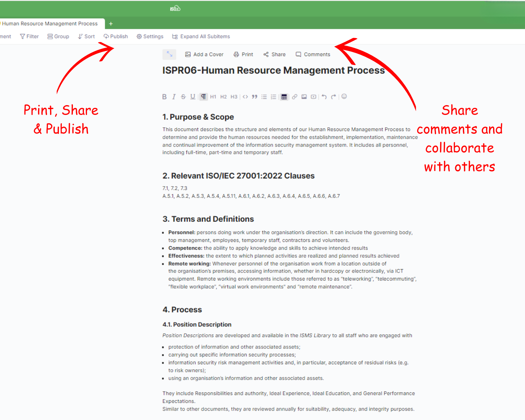Apply strikethrough formatting
This screenshot has width=525, height=420.
pyautogui.click(x=183, y=97)
